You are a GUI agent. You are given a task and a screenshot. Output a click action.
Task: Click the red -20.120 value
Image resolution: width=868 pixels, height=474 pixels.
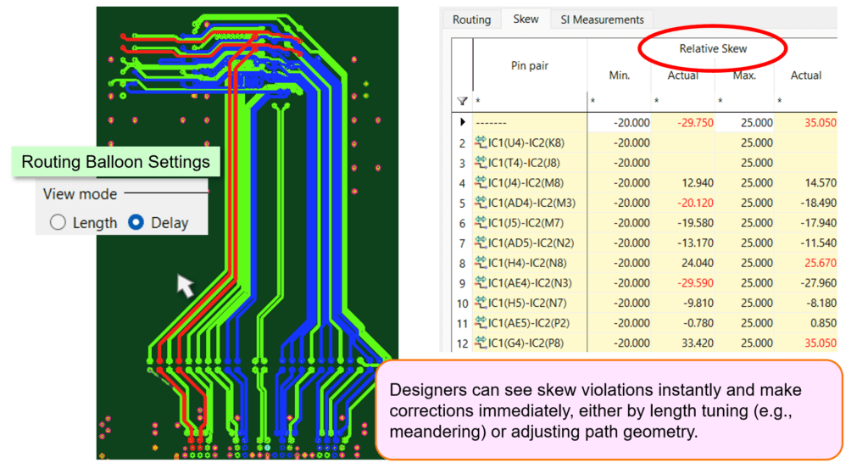click(695, 203)
